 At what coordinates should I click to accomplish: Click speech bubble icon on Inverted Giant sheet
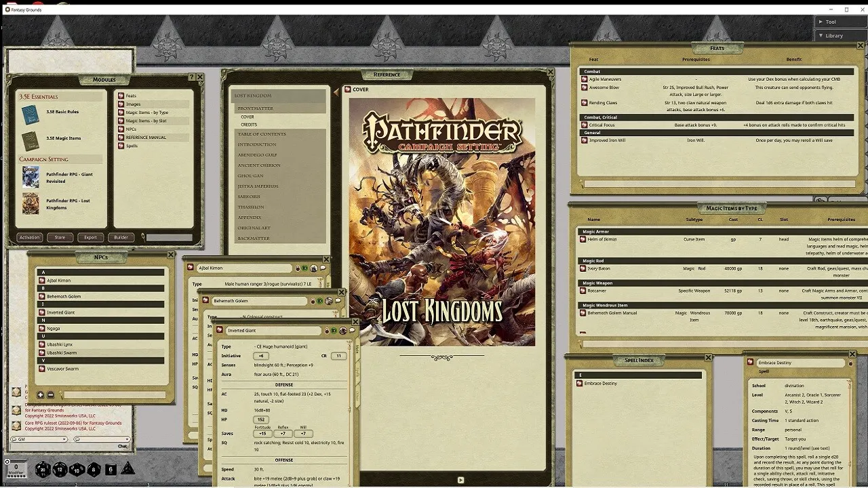point(352,331)
